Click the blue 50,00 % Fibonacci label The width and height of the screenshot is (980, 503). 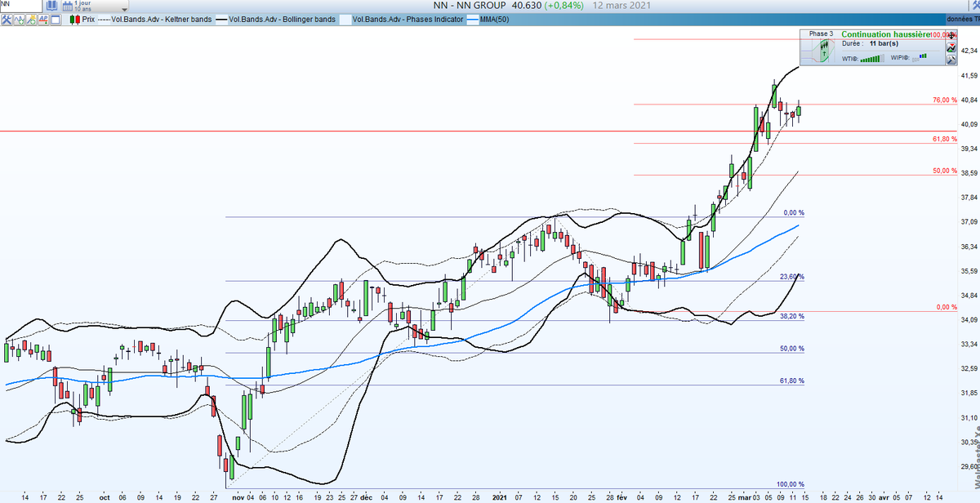point(791,349)
